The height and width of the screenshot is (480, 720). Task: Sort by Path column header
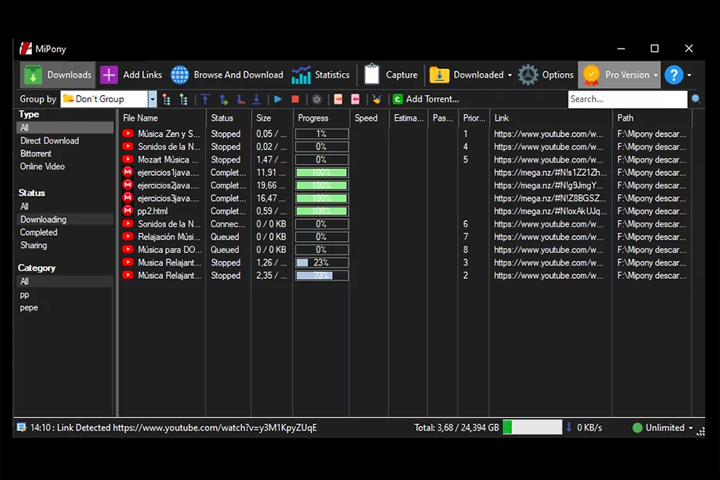(x=651, y=118)
